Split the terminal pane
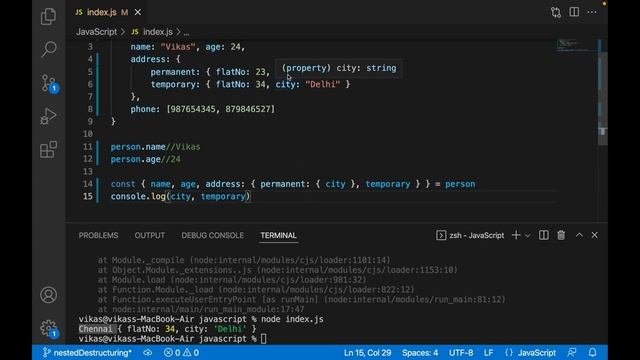This screenshot has height=360, width=640. click(x=544, y=235)
